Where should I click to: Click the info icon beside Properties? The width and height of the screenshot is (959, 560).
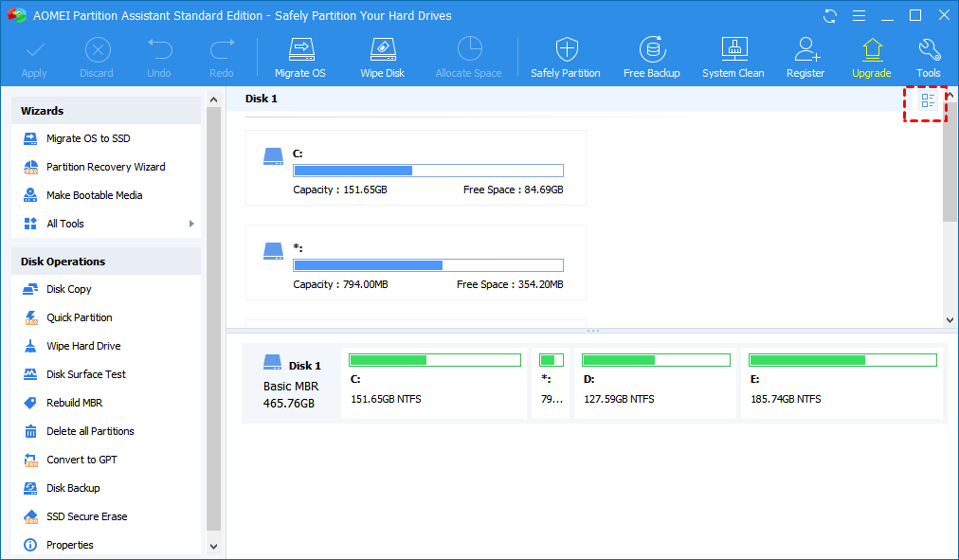pyautogui.click(x=30, y=545)
